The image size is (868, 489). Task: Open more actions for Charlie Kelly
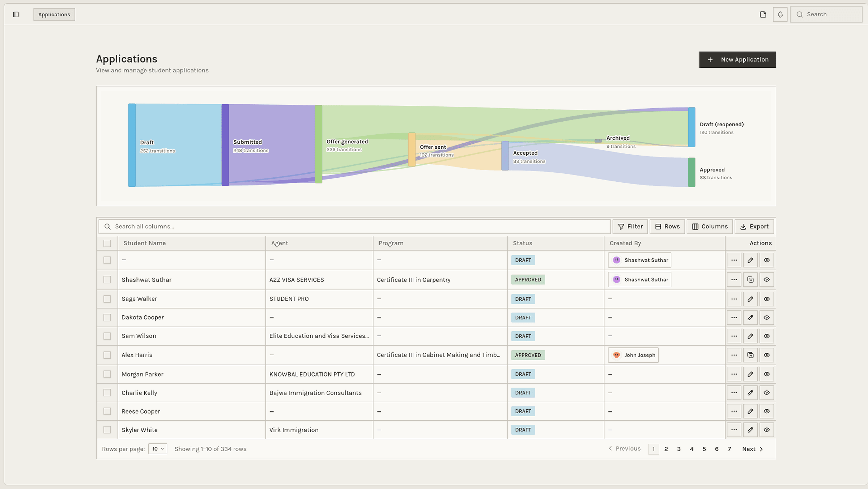click(x=734, y=393)
